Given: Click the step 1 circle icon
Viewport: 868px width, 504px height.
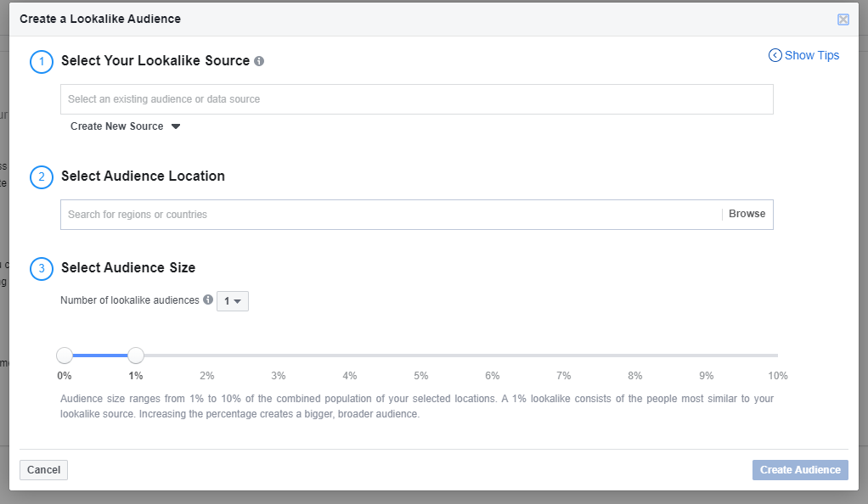Looking at the screenshot, I should [42, 62].
